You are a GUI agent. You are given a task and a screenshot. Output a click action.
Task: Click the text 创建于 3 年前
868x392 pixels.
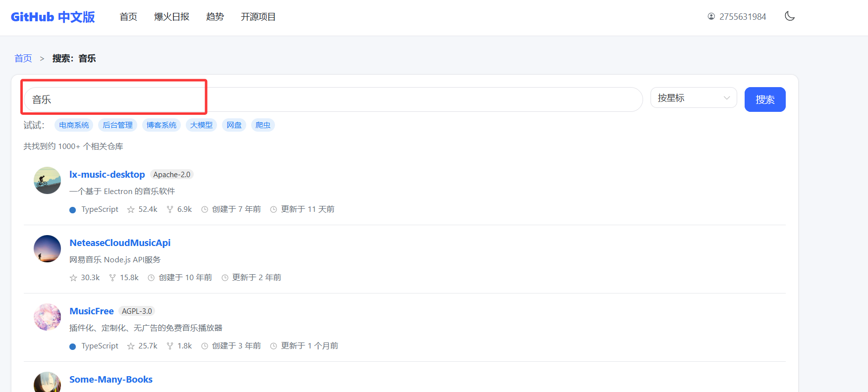[236, 346]
